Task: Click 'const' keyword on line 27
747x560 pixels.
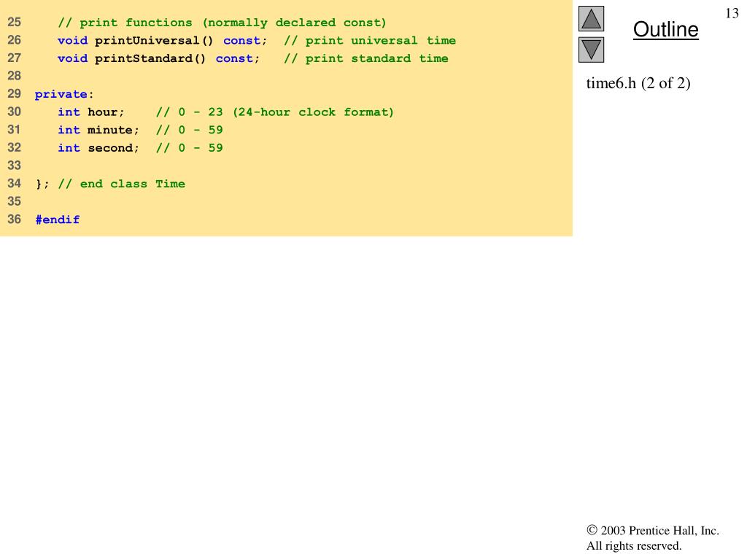Action: tap(234, 58)
